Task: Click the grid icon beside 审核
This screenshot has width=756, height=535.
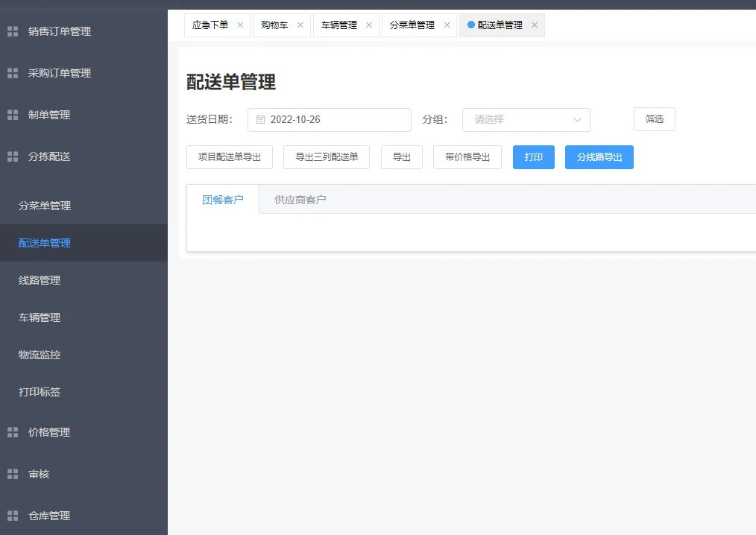Action: (x=12, y=474)
